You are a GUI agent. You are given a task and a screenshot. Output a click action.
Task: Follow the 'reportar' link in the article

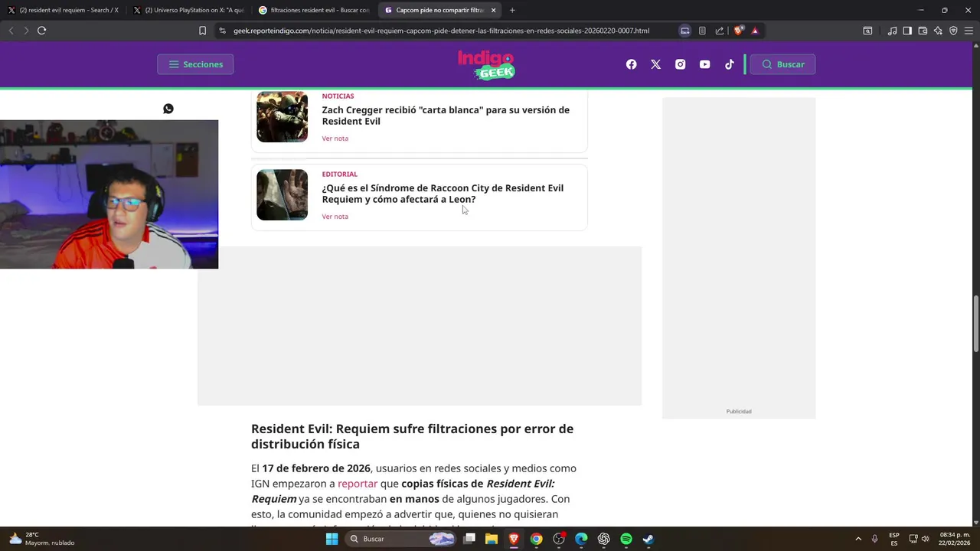click(x=358, y=484)
